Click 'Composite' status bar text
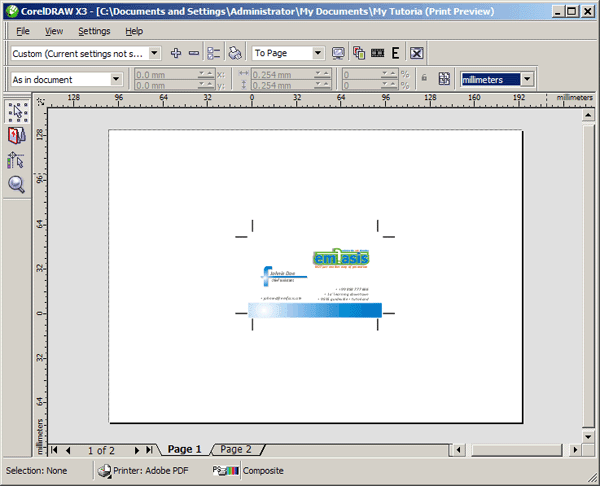This screenshot has width=600, height=486. tap(263, 471)
